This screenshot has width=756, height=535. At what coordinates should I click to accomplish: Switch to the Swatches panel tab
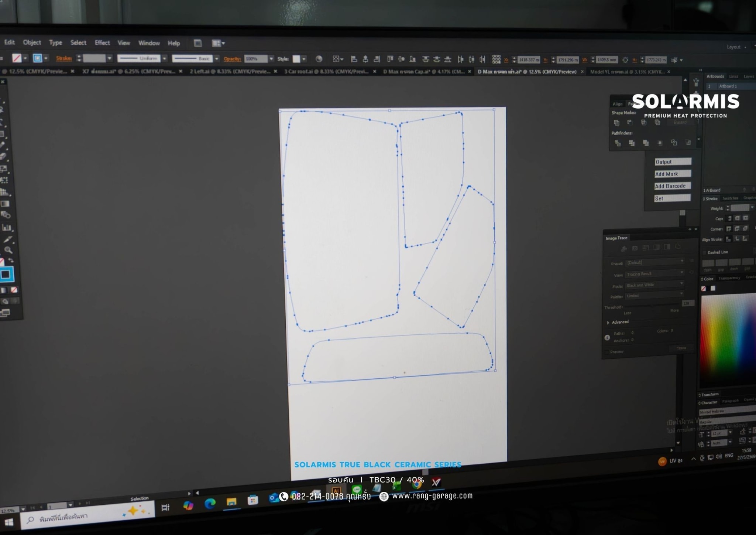730,198
